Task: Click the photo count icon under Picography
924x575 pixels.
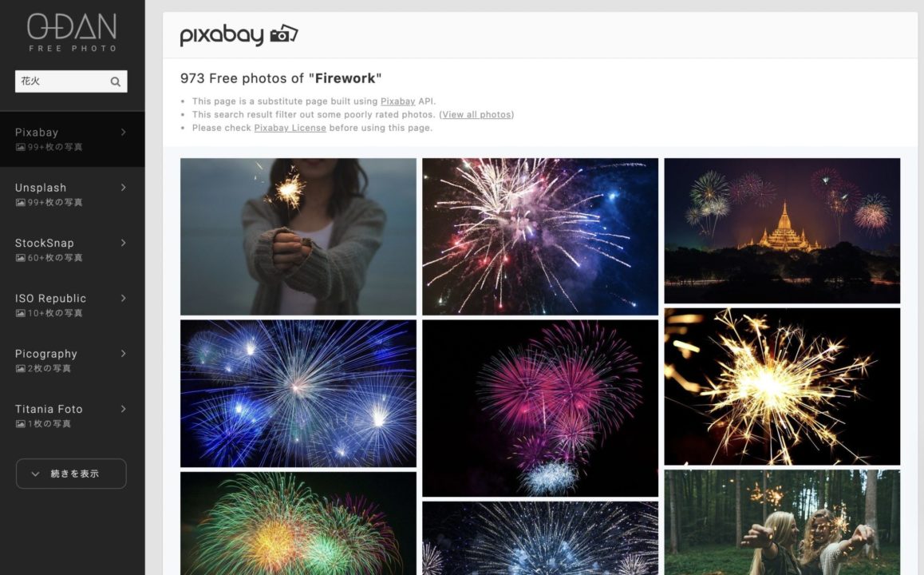Action: tap(20, 369)
